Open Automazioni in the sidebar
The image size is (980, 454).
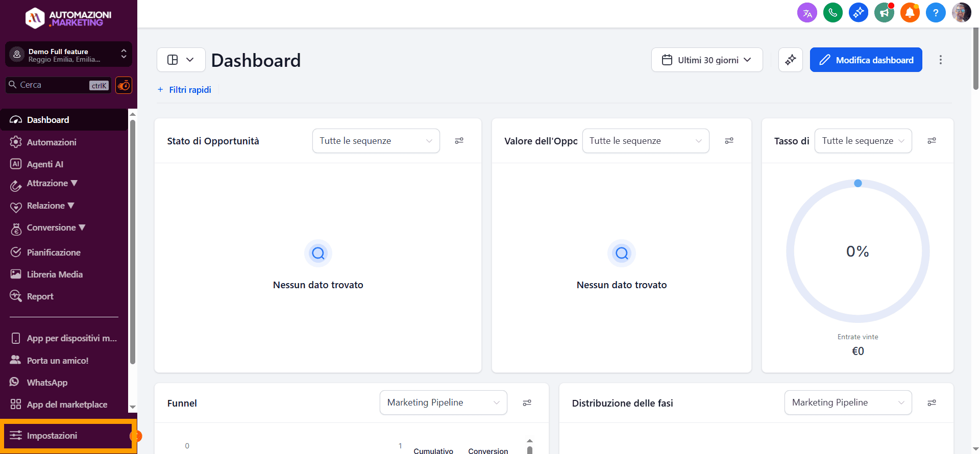tap(52, 142)
